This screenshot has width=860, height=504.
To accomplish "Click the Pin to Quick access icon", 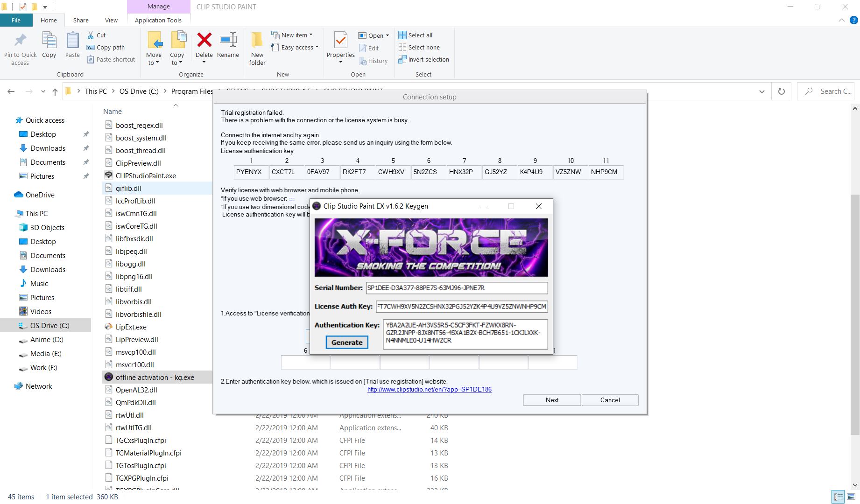I will coord(20,41).
